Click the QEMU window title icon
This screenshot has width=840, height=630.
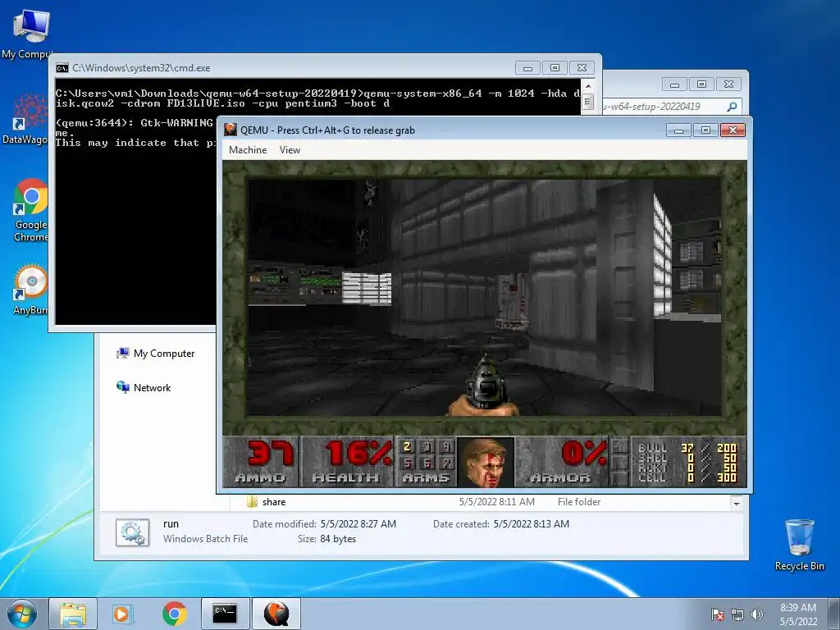(x=231, y=130)
